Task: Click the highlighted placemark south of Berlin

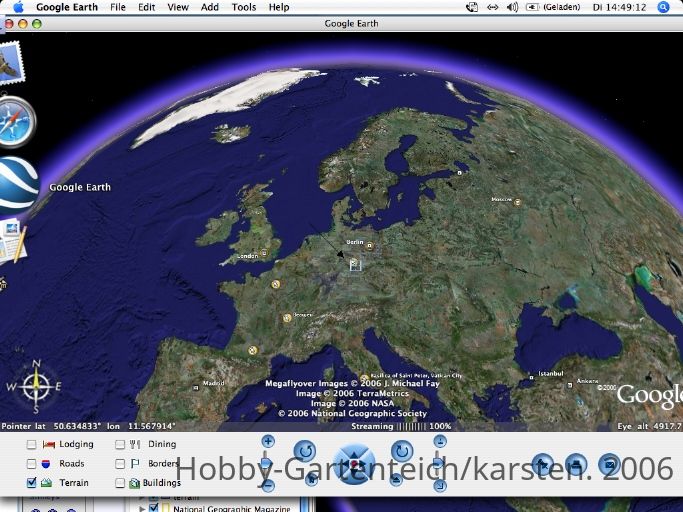Action: 355,264
